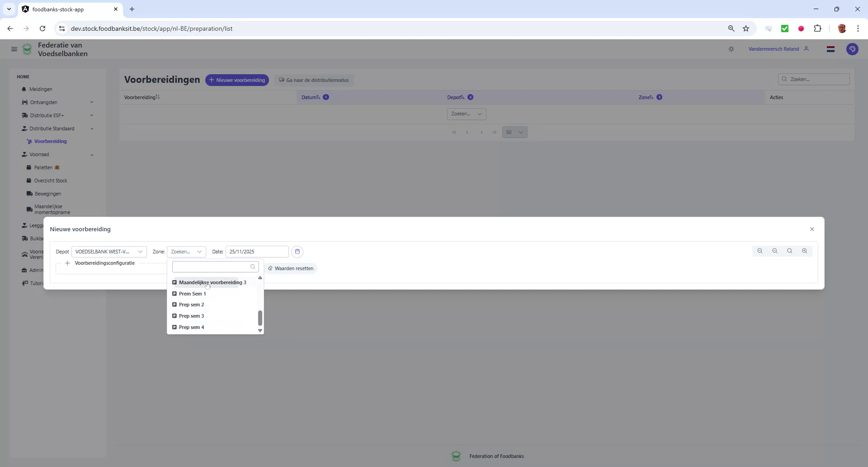Open the calendar picker next to the date field

pos(297,252)
